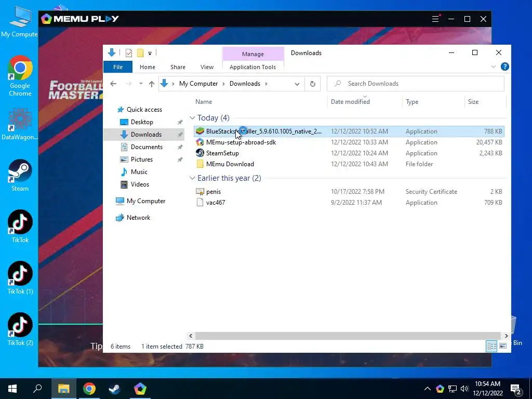
Task: Click volume icon in system tray
Action: (464, 389)
